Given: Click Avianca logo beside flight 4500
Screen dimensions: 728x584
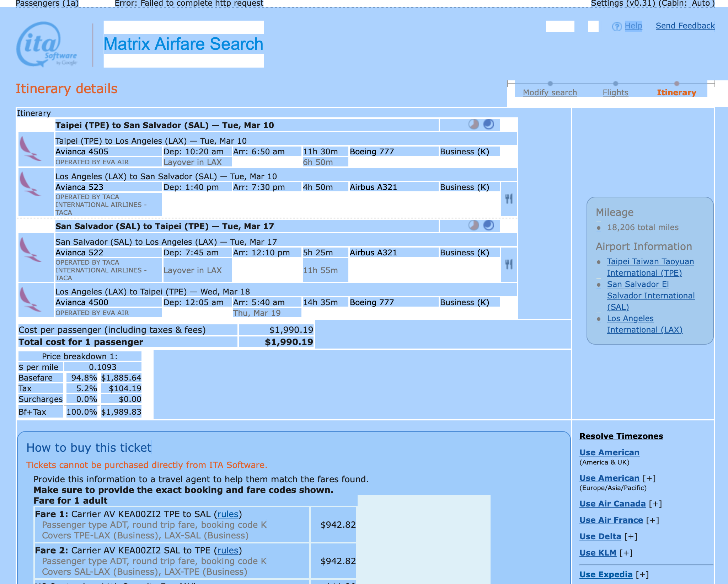Looking at the screenshot, I should pyautogui.click(x=31, y=300).
